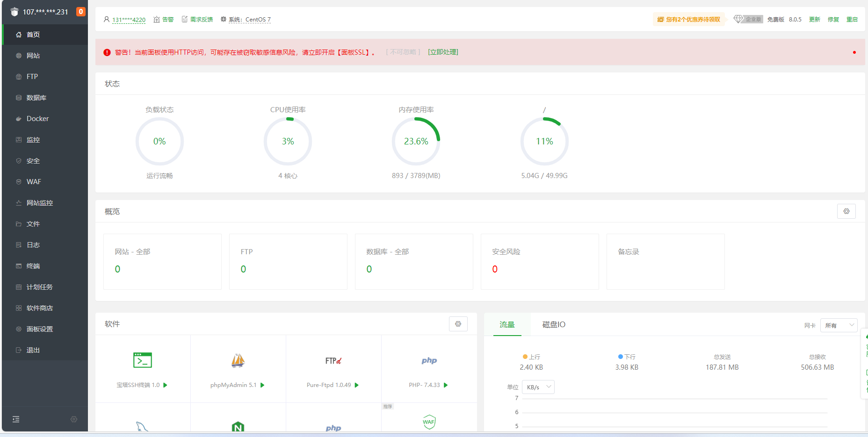Image resolution: width=868 pixels, height=437 pixels.
Task: Open the 告警 alarm settings
Action: (x=164, y=20)
